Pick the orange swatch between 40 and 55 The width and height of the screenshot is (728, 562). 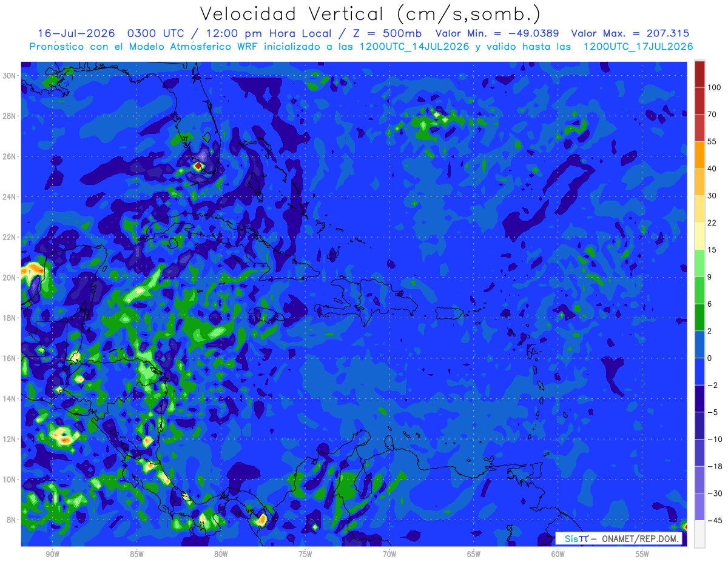coord(699,155)
